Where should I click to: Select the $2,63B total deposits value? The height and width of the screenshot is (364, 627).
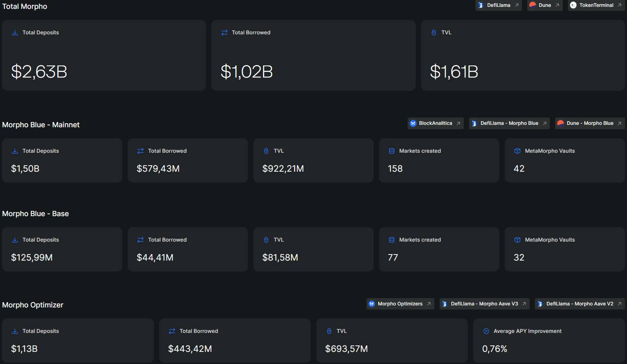coord(39,72)
